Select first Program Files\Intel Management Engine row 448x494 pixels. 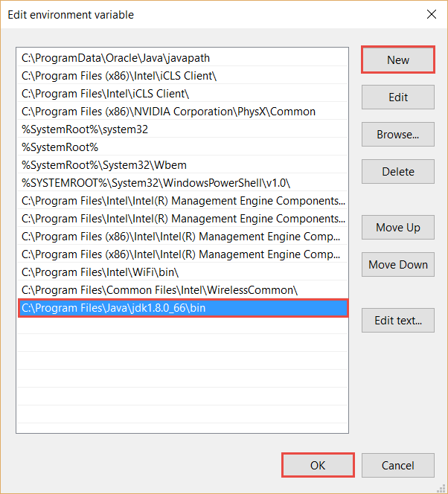(x=182, y=201)
